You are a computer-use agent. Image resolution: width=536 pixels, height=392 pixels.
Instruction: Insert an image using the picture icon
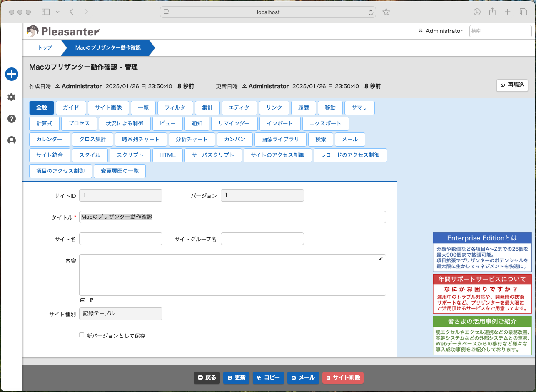(x=82, y=300)
